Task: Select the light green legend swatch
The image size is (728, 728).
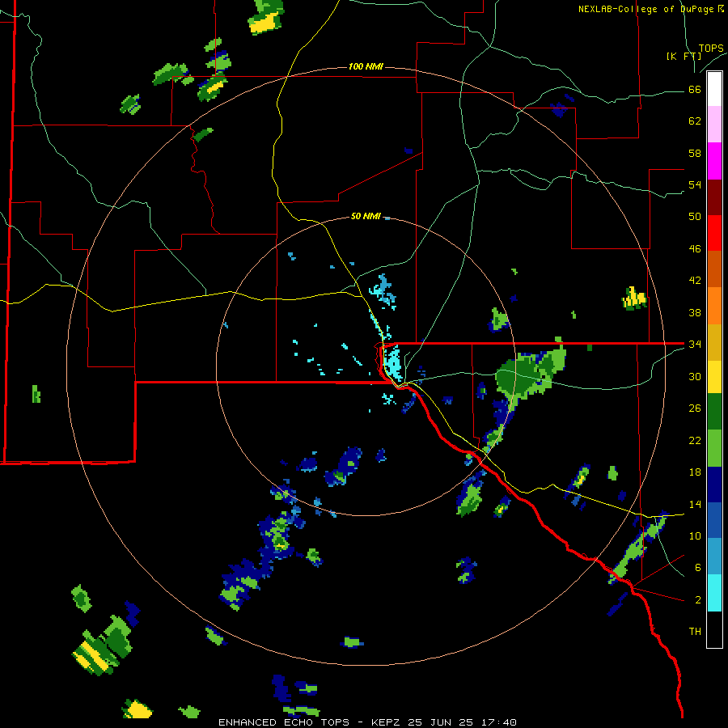Action: coord(714,448)
